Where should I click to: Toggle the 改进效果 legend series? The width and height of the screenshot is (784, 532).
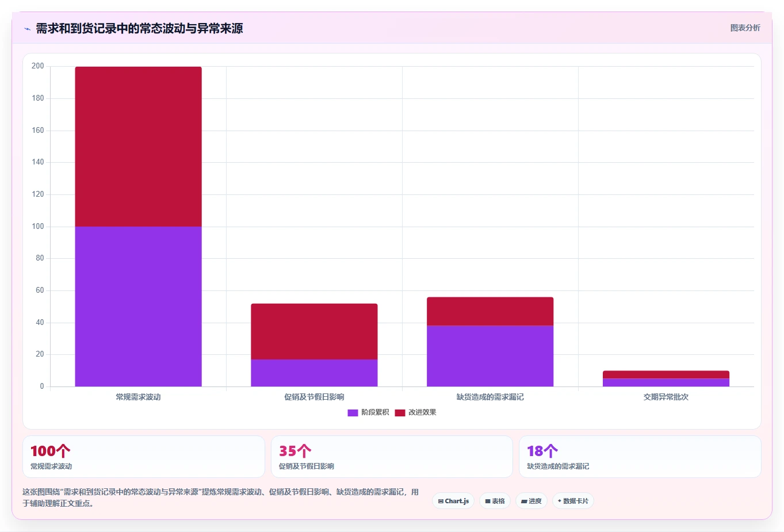click(415, 412)
